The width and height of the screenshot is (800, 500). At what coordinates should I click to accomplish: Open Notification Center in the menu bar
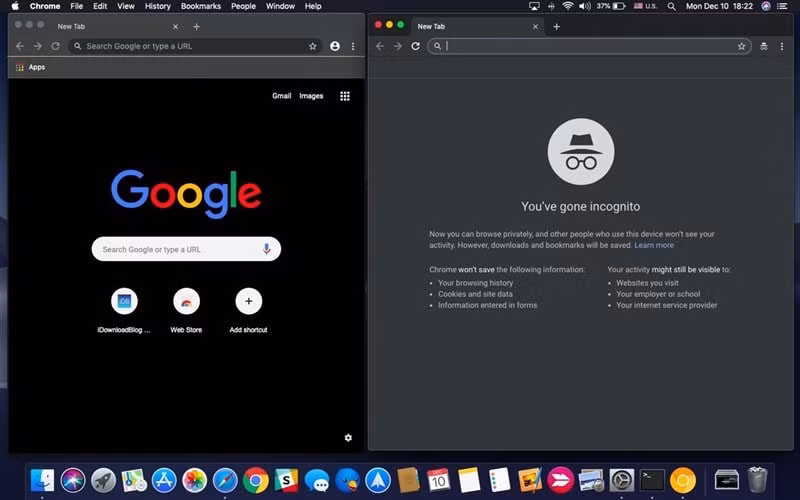(x=782, y=6)
